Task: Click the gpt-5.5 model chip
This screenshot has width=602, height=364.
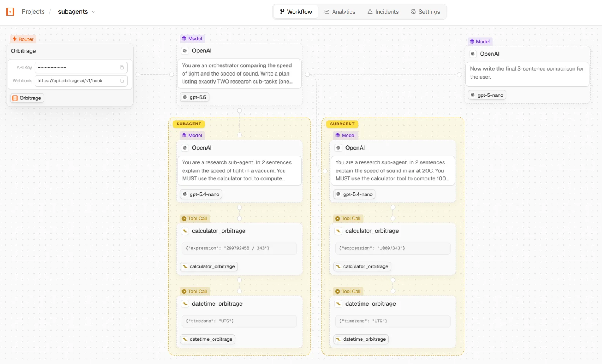Action: 194,97
